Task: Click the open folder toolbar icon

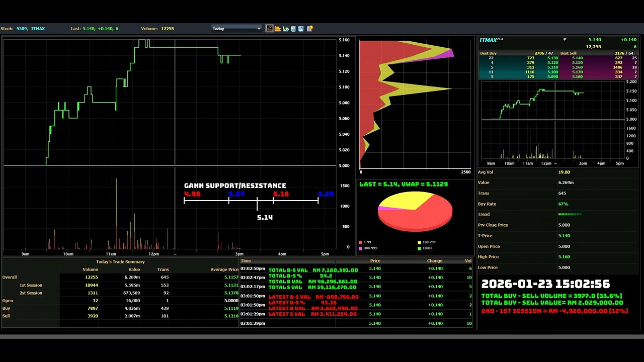Action: tap(277, 29)
